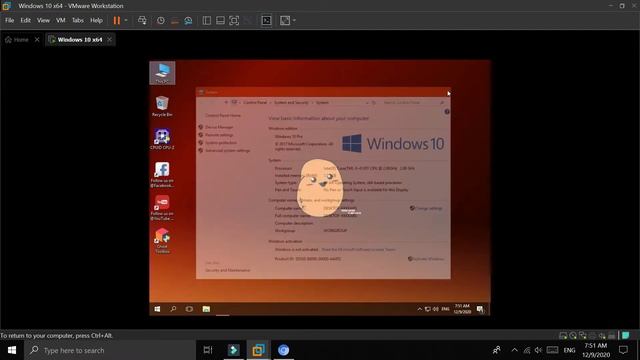Close the Windows 10 x64 tab
The width and height of the screenshot is (640, 360).
coord(109,40)
